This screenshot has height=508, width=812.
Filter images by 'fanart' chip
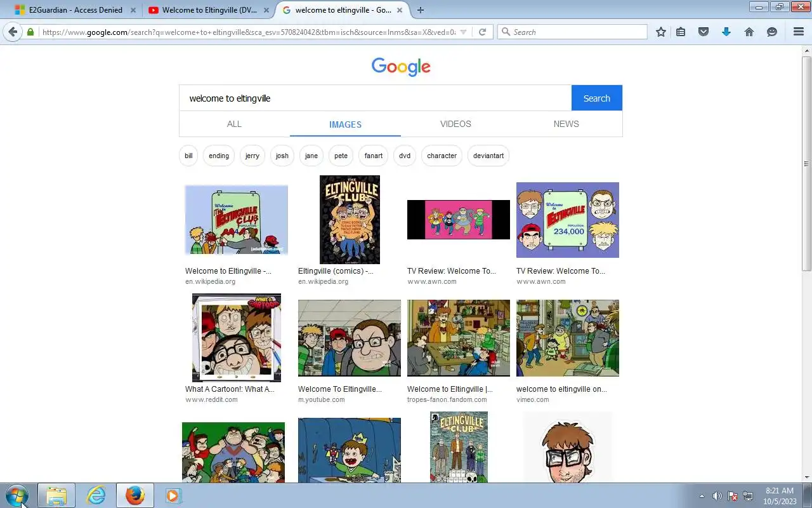point(374,156)
